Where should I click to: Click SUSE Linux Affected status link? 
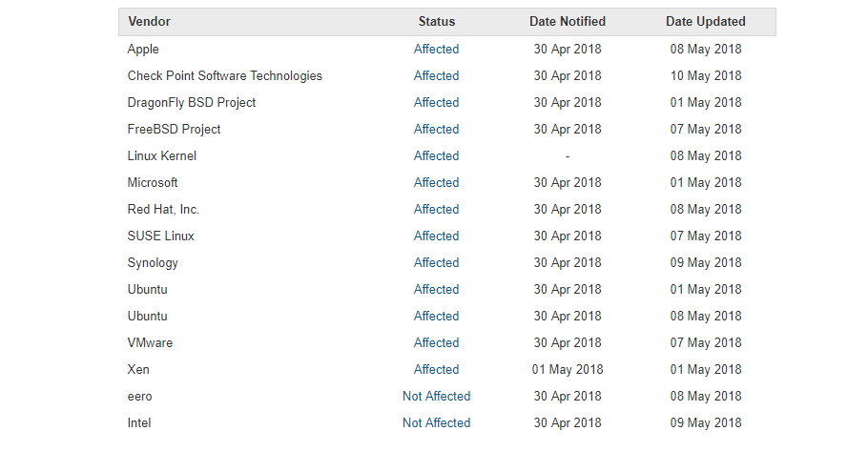[436, 236]
